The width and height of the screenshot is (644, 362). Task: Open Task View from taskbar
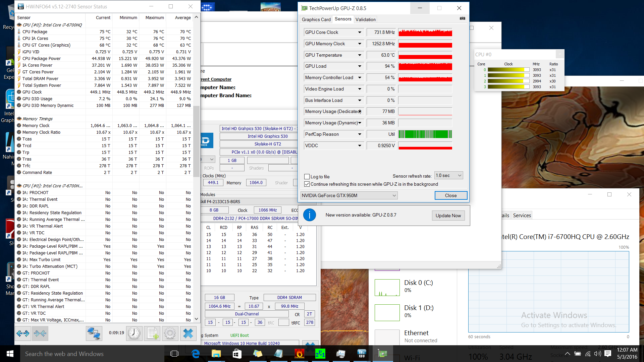click(x=174, y=354)
